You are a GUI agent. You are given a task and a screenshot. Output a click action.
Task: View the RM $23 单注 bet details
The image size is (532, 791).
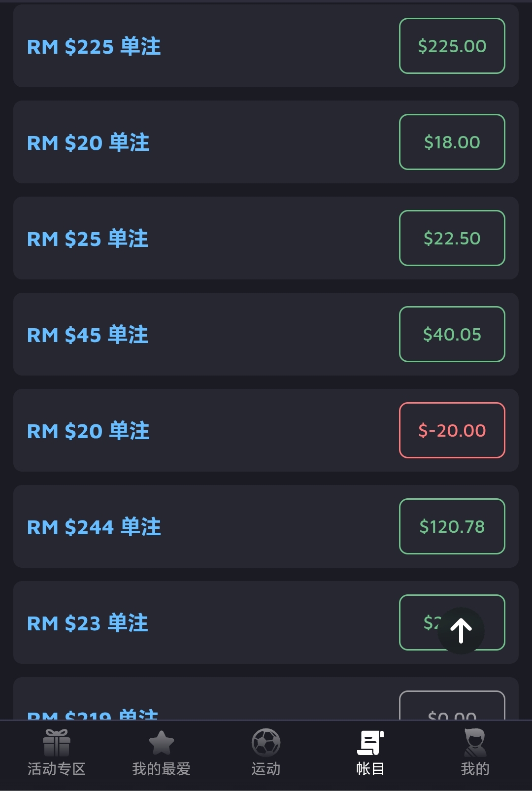88,623
